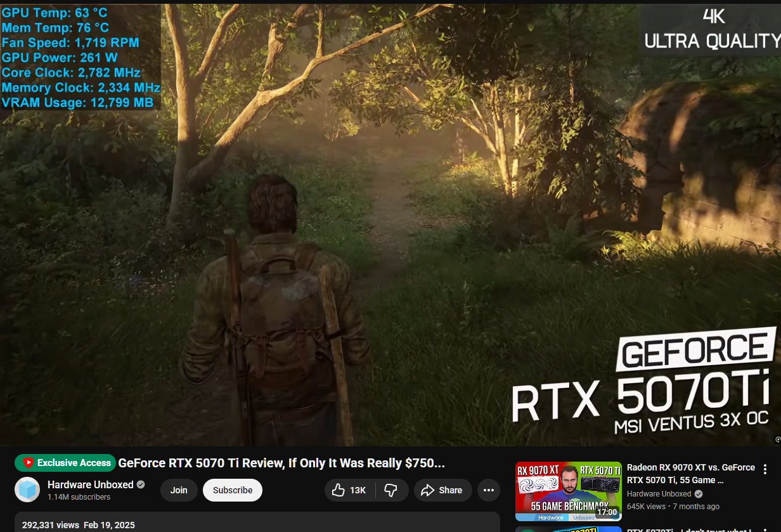Click the video title GeForce RTX 5070 Ti Review
The width and height of the screenshot is (781, 532).
(281, 464)
